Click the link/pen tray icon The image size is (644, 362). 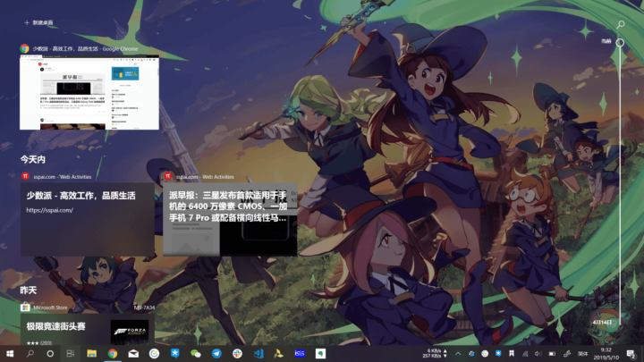click(567, 354)
